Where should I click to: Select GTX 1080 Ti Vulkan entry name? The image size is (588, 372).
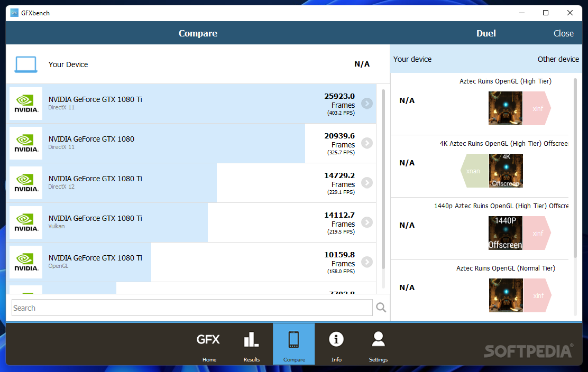tap(95, 218)
